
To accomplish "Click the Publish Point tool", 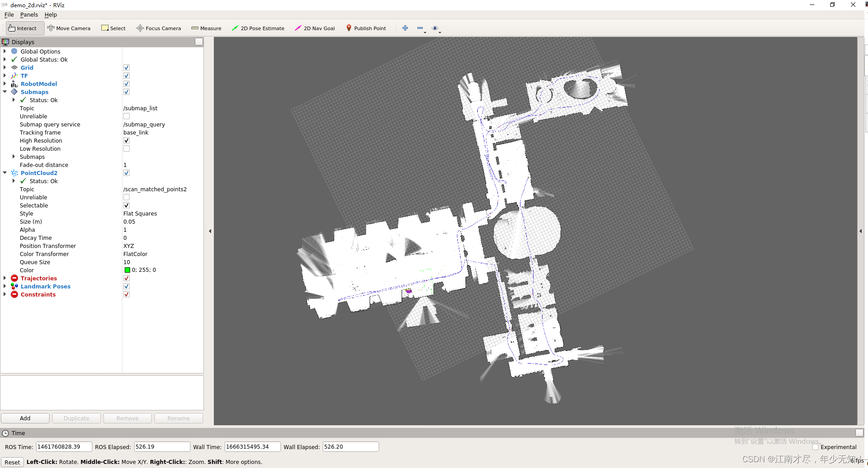I will [366, 28].
